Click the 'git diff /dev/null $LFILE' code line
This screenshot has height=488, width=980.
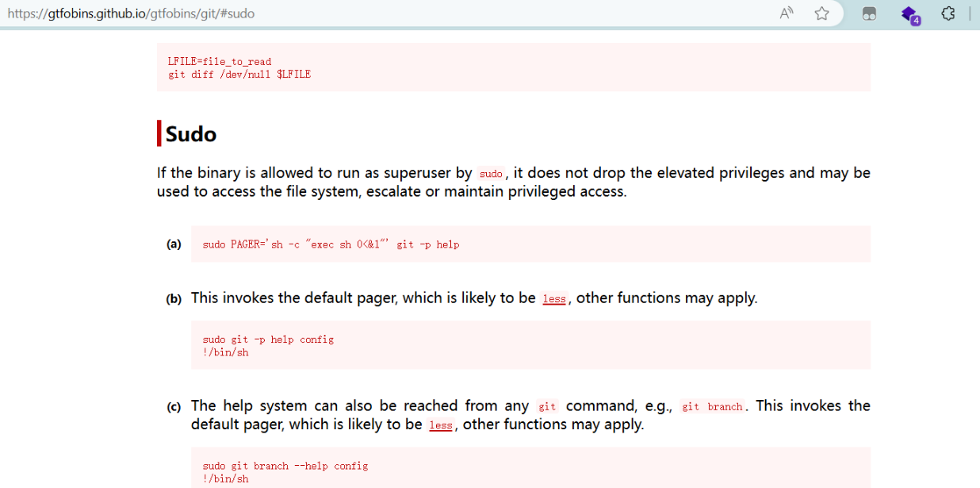click(239, 74)
